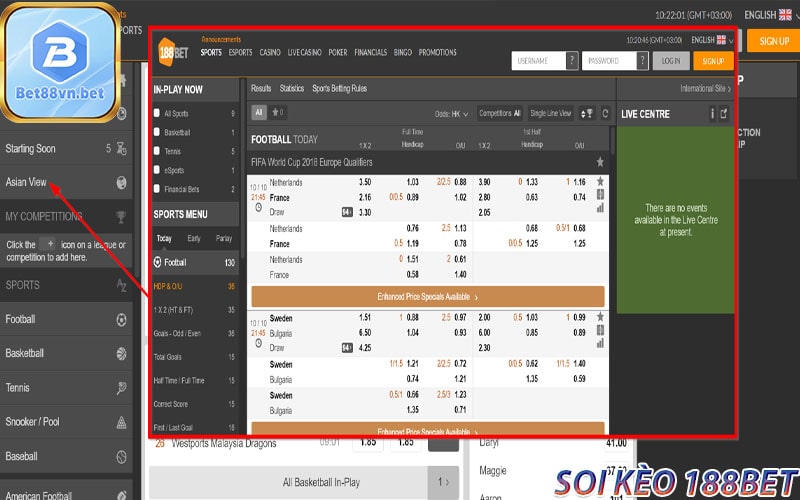Open the Odds: HK format dropdown
800x500 pixels.
451,114
